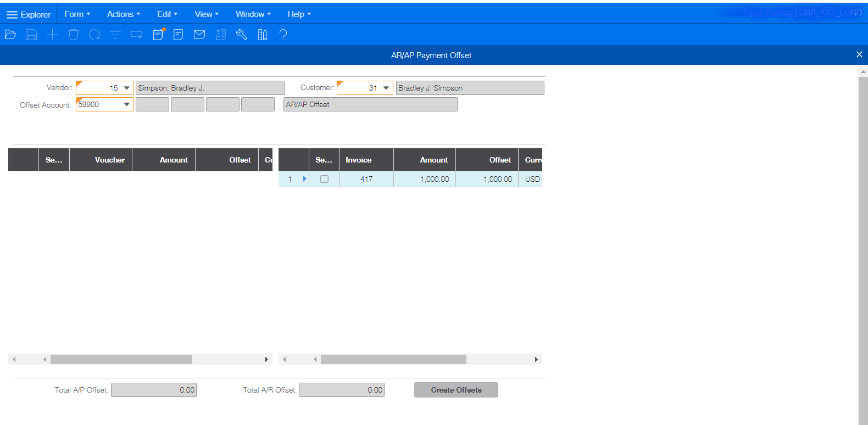Click the open folder icon in toolbar
868x425 pixels.
[x=10, y=35]
